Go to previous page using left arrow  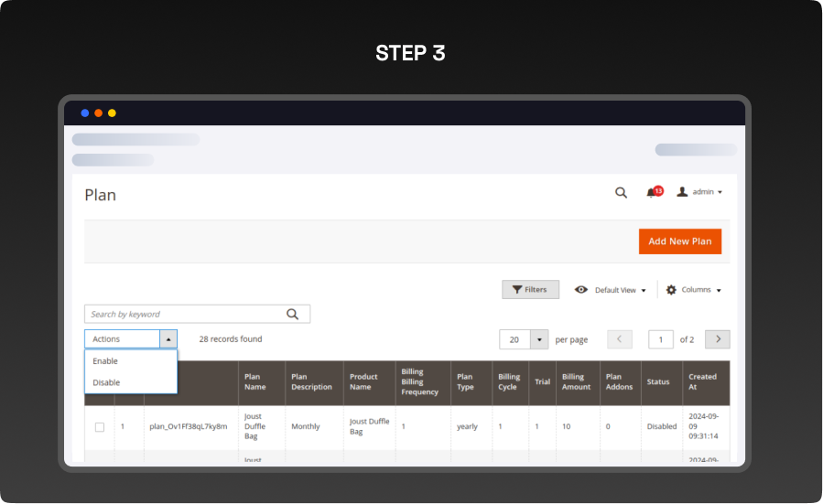tap(620, 339)
